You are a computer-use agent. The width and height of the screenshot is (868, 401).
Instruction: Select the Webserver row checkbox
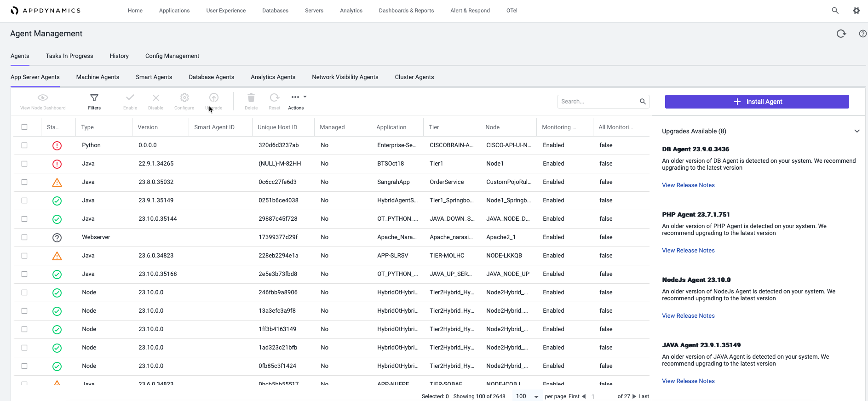pyautogui.click(x=24, y=237)
